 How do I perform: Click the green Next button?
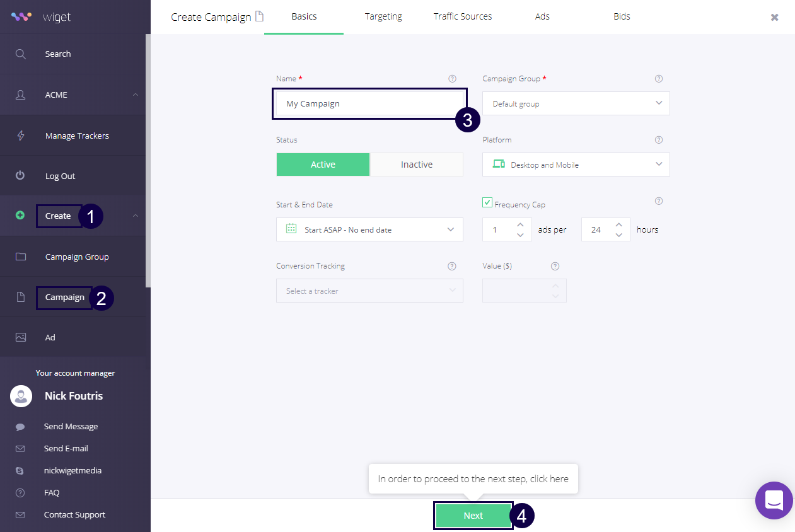coord(473,516)
